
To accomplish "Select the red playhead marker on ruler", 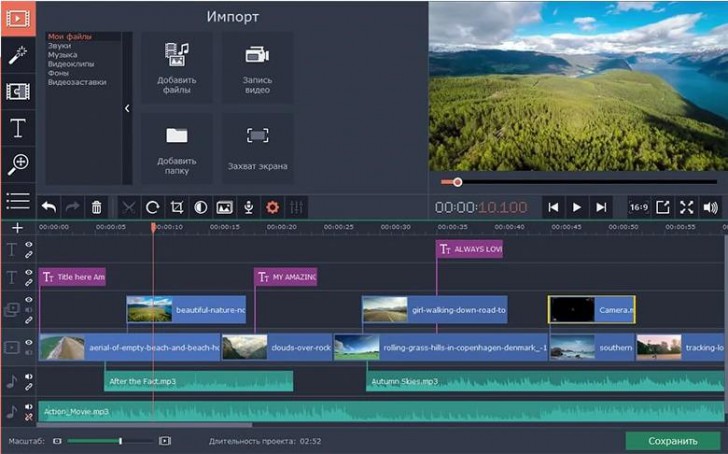I will pyautogui.click(x=153, y=227).
